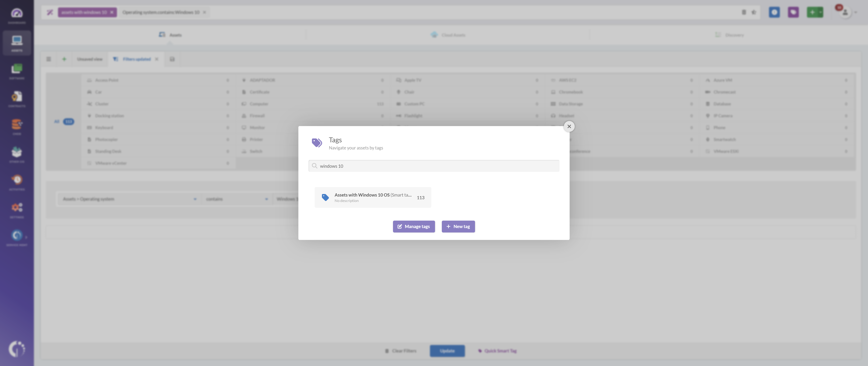Screen dimensions: 868x366
Task: Click the blue tag icon of the Windows 10 tag
Action: tap(325, 197)
